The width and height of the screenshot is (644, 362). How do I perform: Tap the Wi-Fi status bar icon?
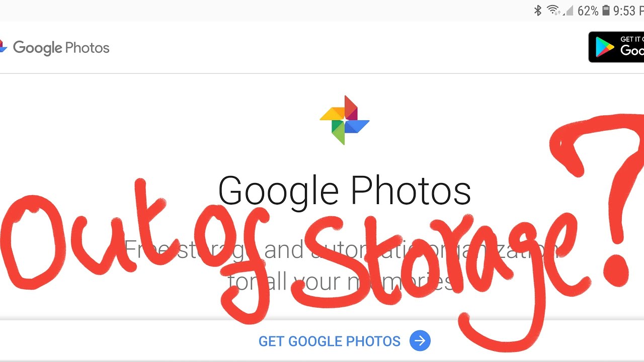click(x=553, y=10)
